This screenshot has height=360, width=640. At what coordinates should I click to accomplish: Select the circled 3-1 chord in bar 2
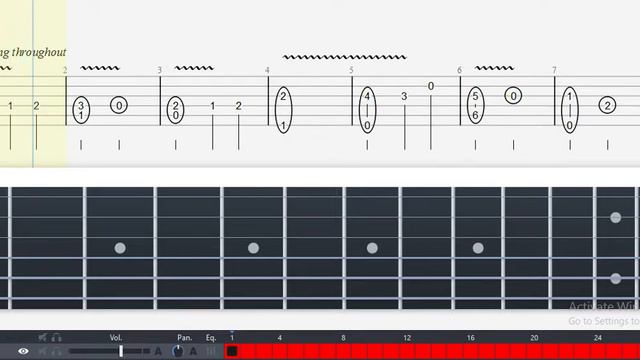click(81, 110)
